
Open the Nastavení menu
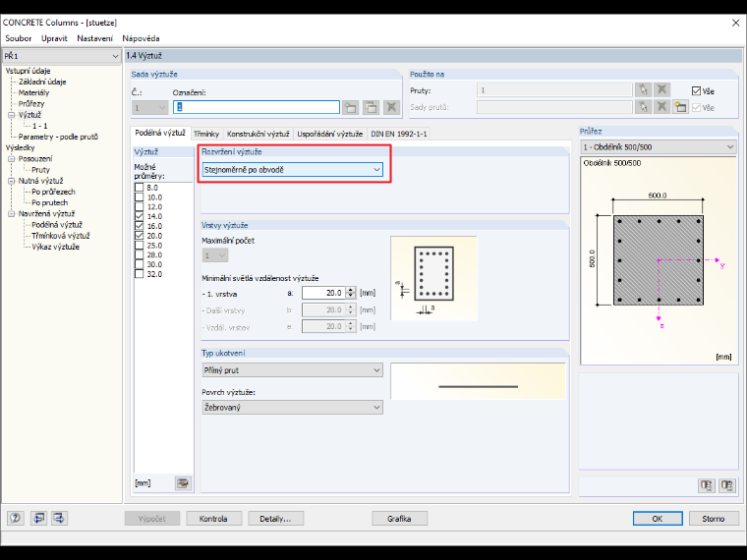(x=94, y=38)
